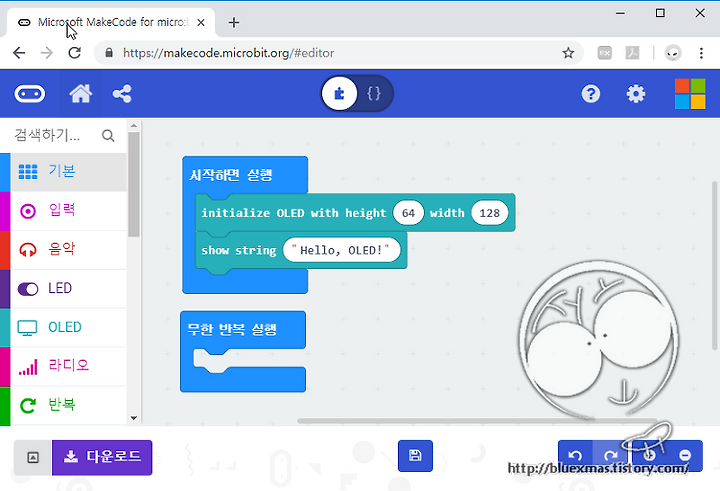Click the 반복 loop arrow icon
The width and height of the screenshot is (720, 491).
[28, 406]
